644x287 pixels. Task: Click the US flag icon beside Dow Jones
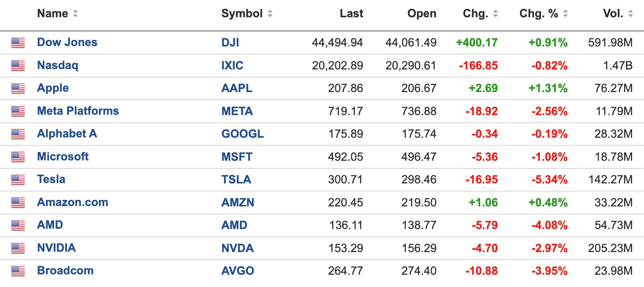[x=18, y=43]
